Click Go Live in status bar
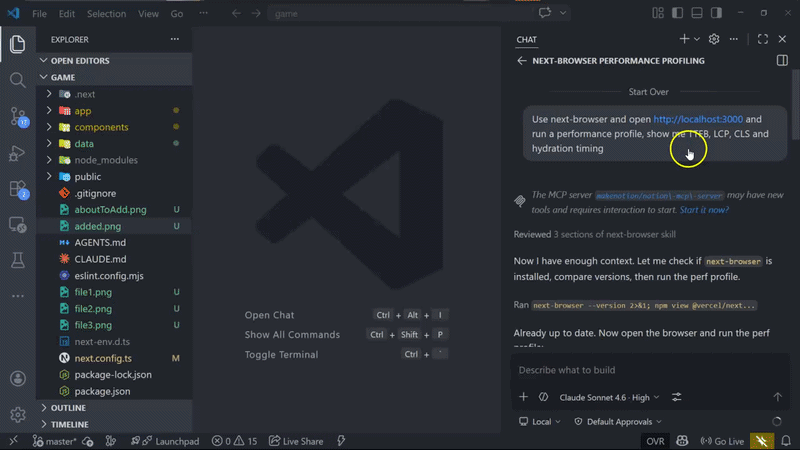800x450 pixels. click(722, 441)
